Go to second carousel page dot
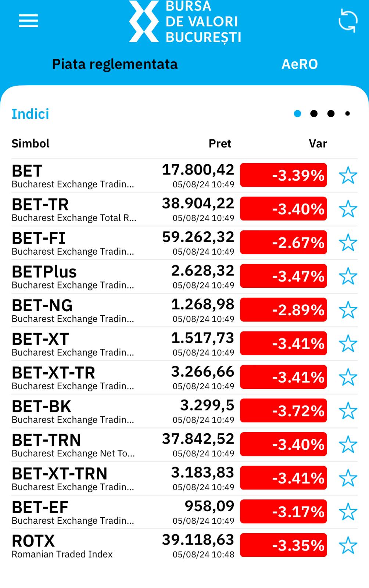369x588 pixels. pyautogui.click(x=314, y=114)
